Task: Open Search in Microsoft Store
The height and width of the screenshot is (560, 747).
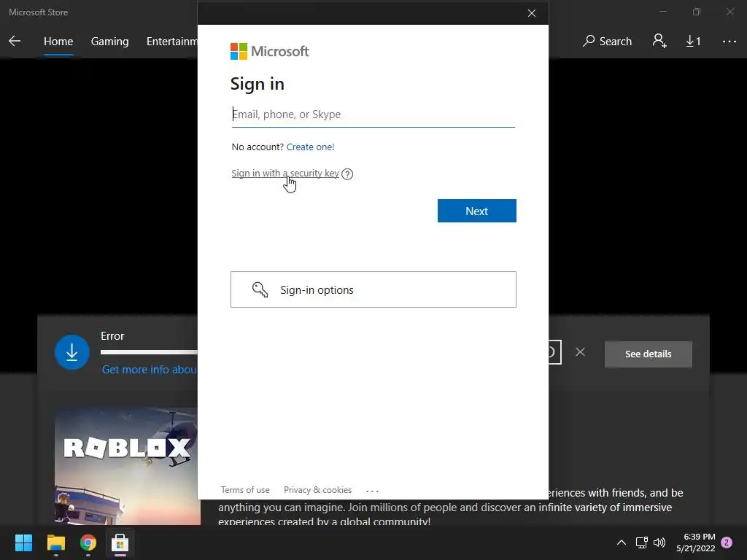Action: point(607,42)
